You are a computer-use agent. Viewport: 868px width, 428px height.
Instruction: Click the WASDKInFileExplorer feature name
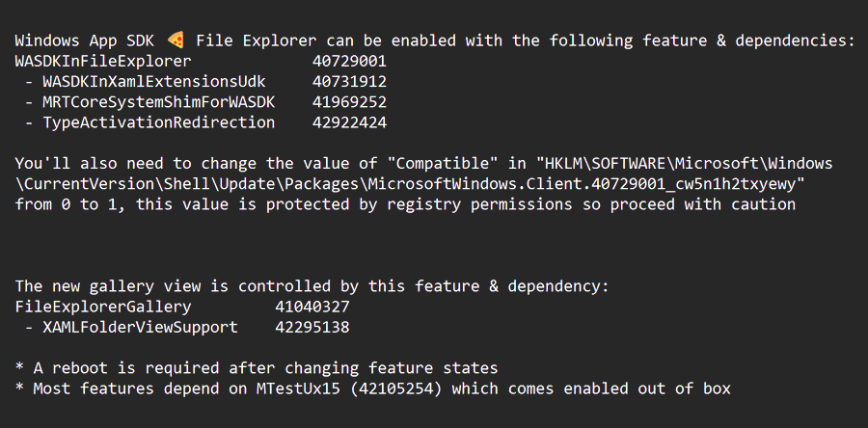[x=103, y=62]
